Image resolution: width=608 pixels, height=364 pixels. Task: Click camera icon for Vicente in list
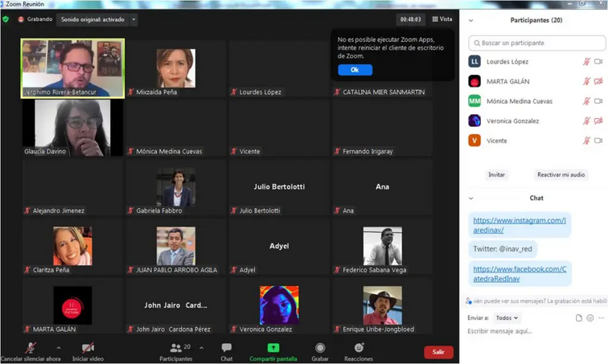(598, 141)
